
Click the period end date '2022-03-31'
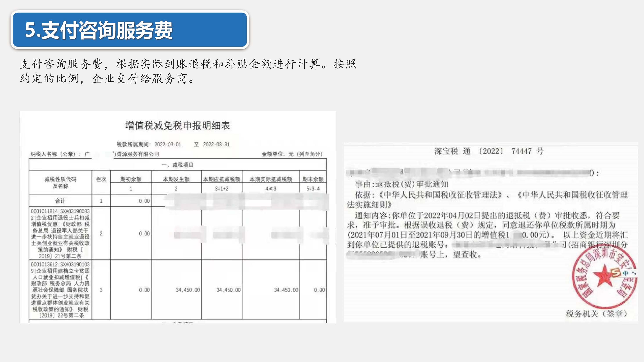(x=216, y=144)
